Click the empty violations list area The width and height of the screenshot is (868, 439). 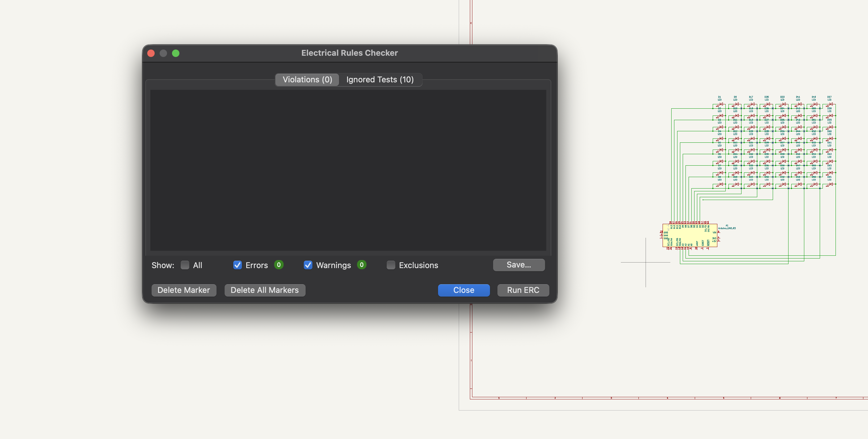(x=348, y=170)
